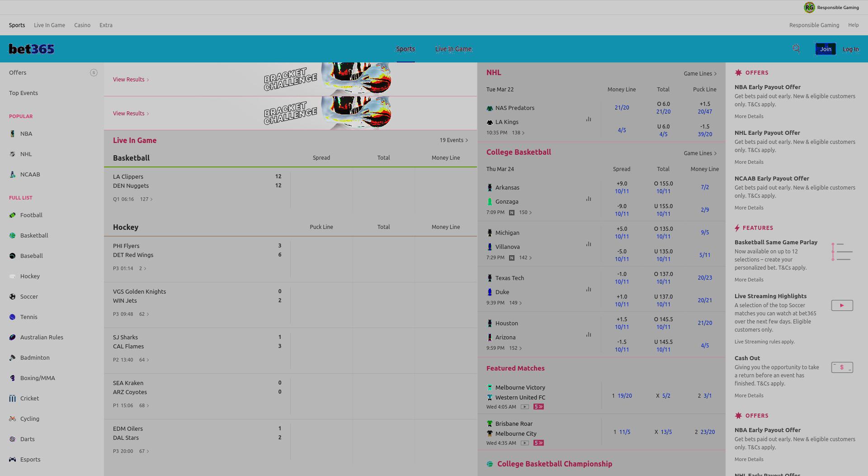Open NHL from the popular sidebar
The width and height of the screenshot is (868, 476).
[x=26, y=154]
